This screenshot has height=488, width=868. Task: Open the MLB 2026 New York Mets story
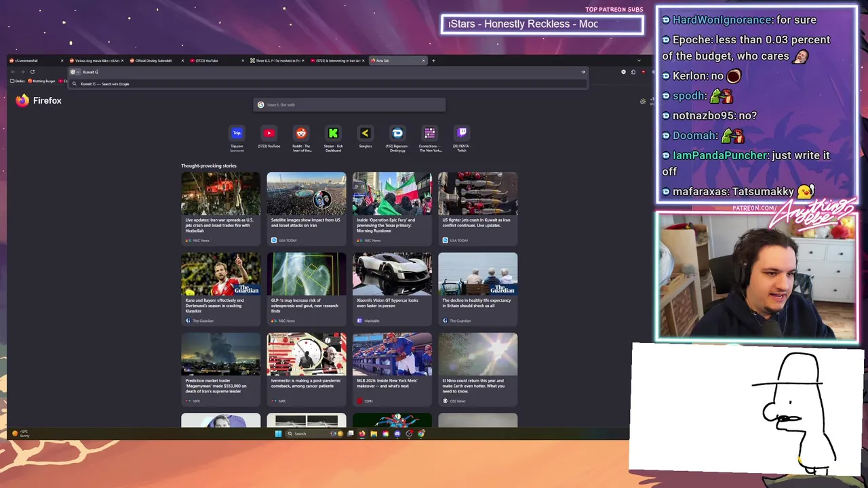[x=392, y=369]
